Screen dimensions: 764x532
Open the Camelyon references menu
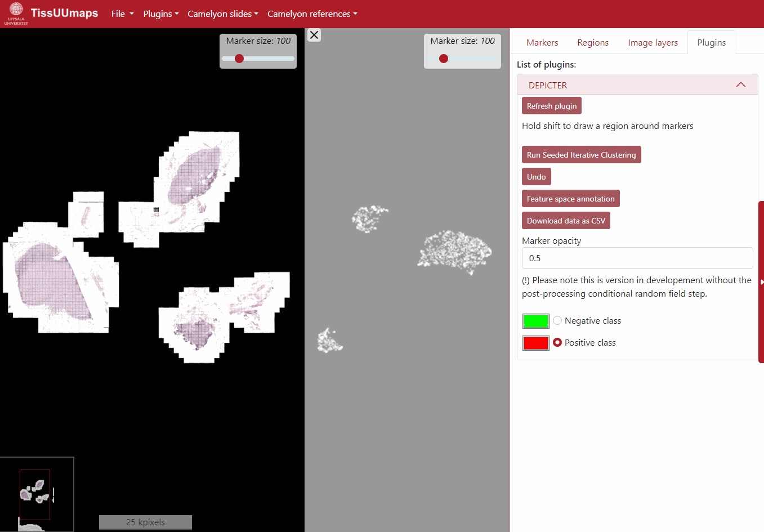(312, 14)
